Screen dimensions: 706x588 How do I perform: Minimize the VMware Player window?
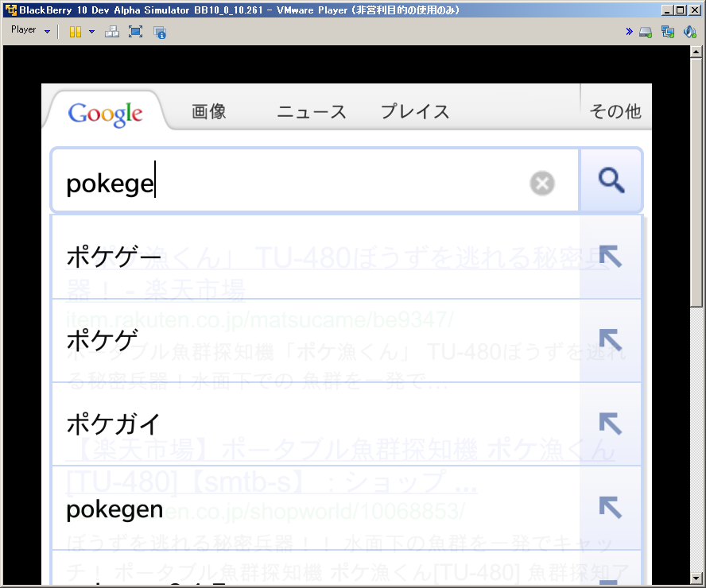[x=667, y=10]
